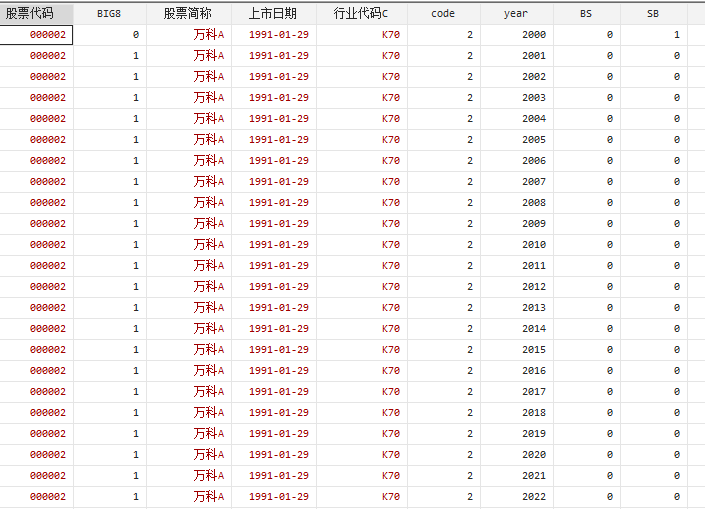Click the SB column header
Screen dimensions: 705x509
coord(653,14)
